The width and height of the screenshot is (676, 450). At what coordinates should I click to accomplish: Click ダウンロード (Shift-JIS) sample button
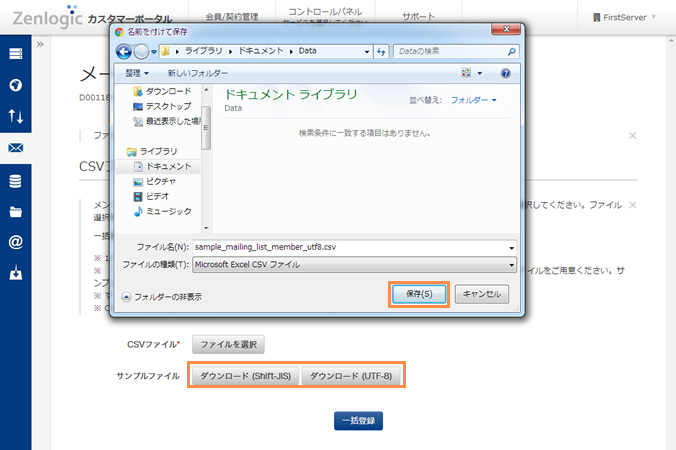coord(245,376)
